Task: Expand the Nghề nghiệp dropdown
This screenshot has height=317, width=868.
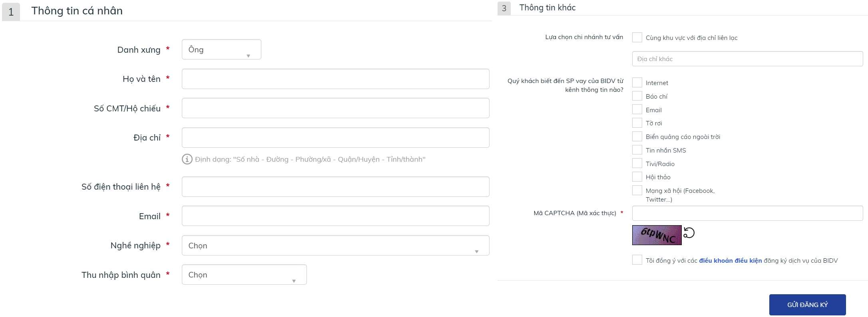Action: pyautogui.click(x=335, y=246)
